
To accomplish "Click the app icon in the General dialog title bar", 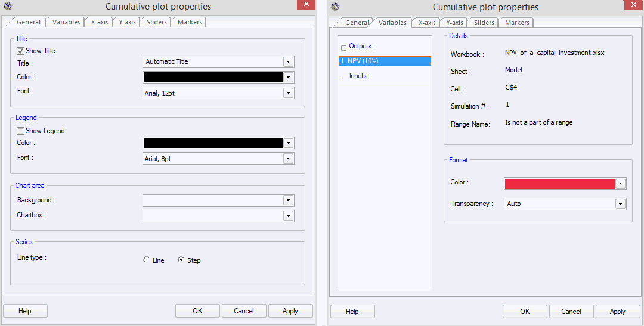I will [x=8, y=7].
